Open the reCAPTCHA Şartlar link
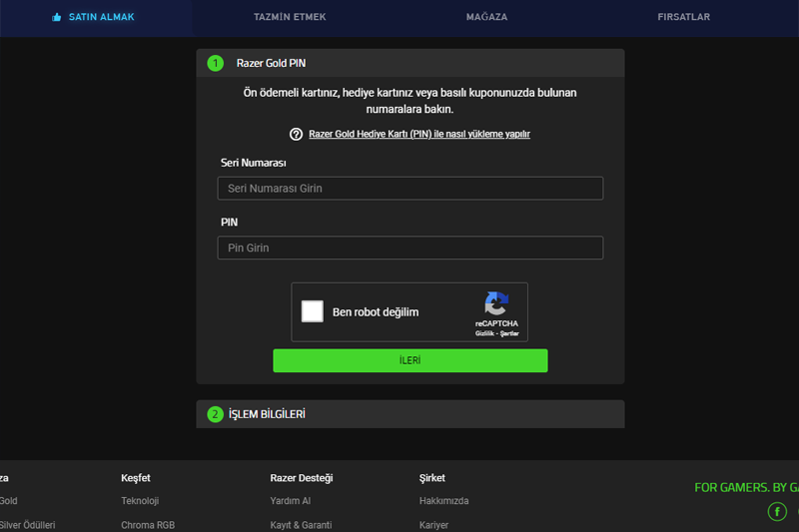 509,333
